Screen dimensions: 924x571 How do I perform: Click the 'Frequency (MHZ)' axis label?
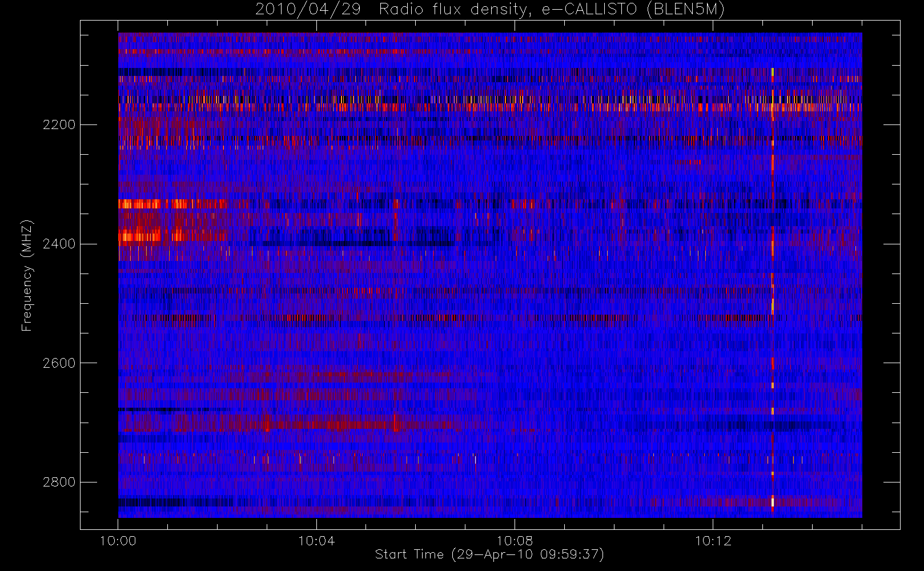coord(27,276)
